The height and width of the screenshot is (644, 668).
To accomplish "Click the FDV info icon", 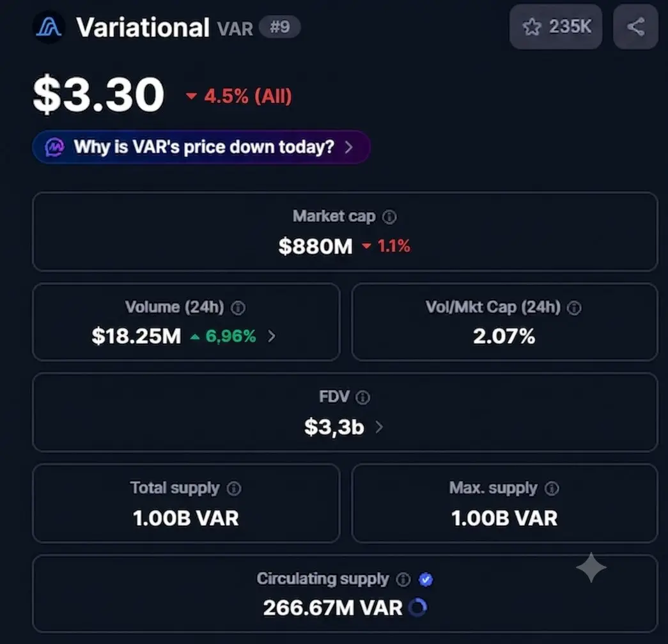I will [x=362, y=397].
